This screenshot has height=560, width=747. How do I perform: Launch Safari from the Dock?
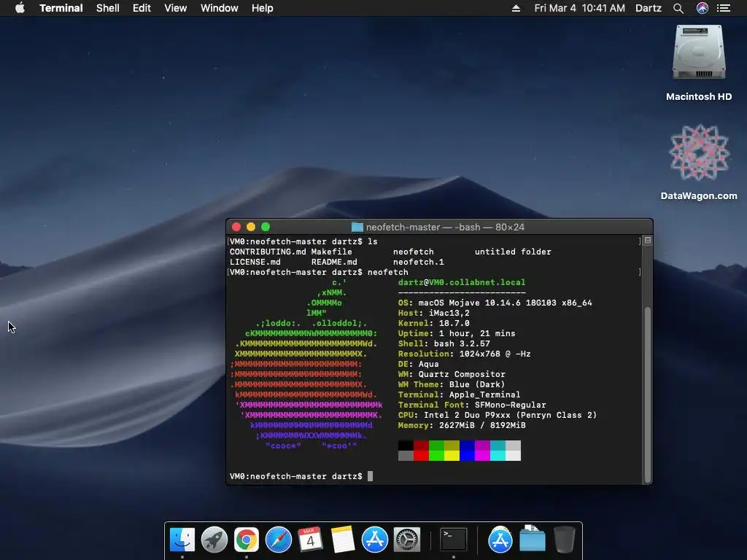coord(278,540)
